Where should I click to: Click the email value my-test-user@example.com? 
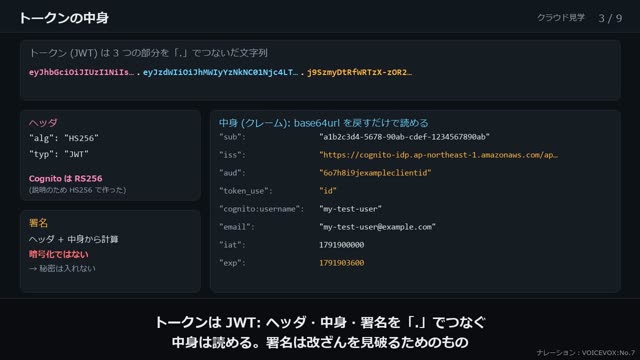click(x=378, y=227)
